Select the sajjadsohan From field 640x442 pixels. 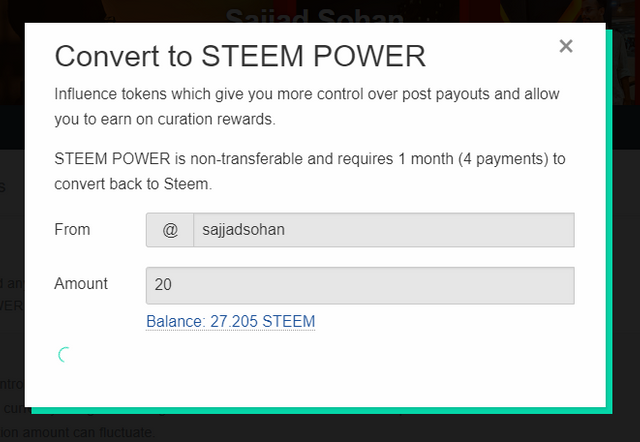click(x=383, y=230)
